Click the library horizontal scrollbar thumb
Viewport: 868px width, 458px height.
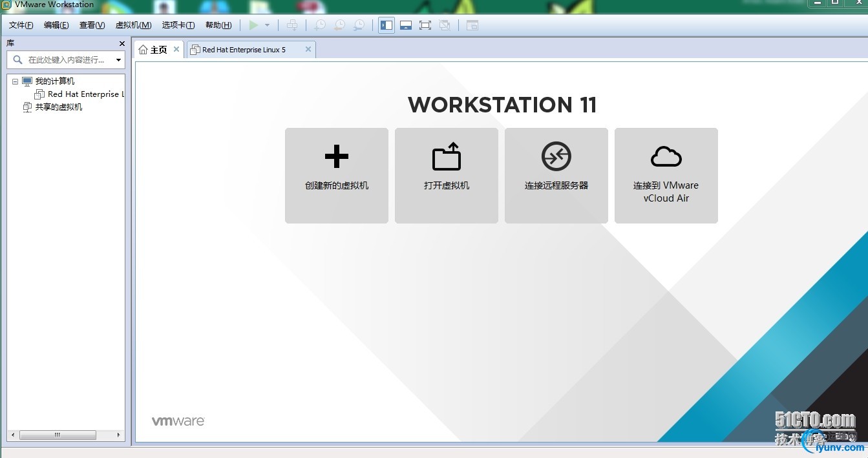coord(58,435)
